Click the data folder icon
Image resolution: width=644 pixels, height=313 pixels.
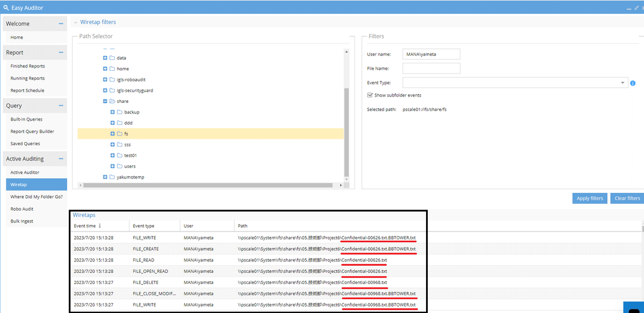[x=112, y=58]
